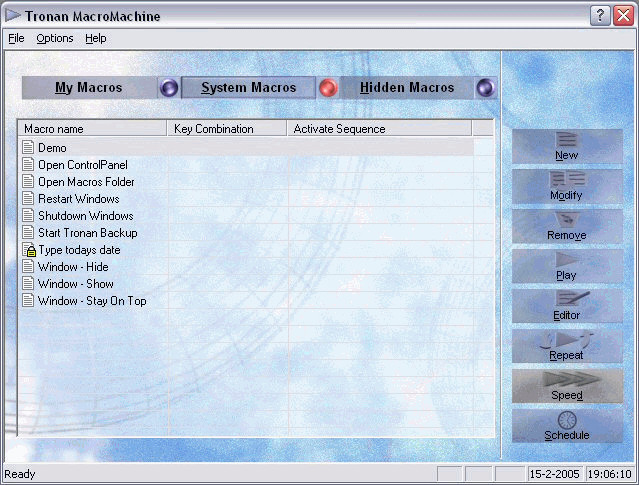This screenshot has height=485, width=639.
Task: Click the date 15-2-2005 in status bar
Action: pos(554,474)
